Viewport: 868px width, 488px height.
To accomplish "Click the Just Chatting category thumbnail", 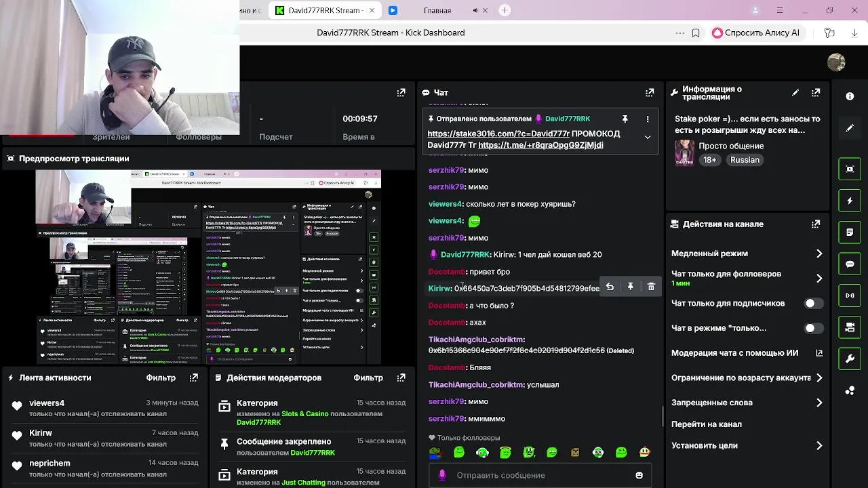I will click(684, 152).
